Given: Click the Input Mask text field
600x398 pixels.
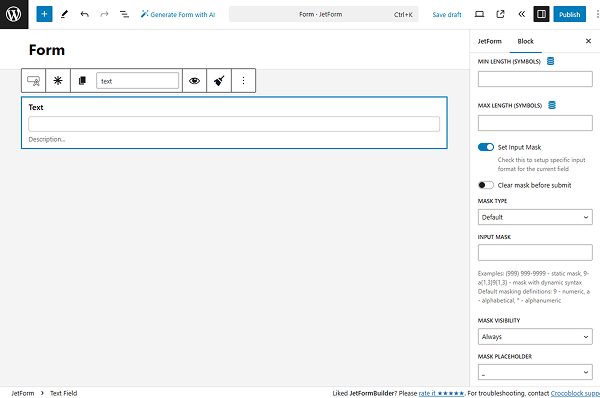Looking at the screenshot, I should [x=535, y=253].
